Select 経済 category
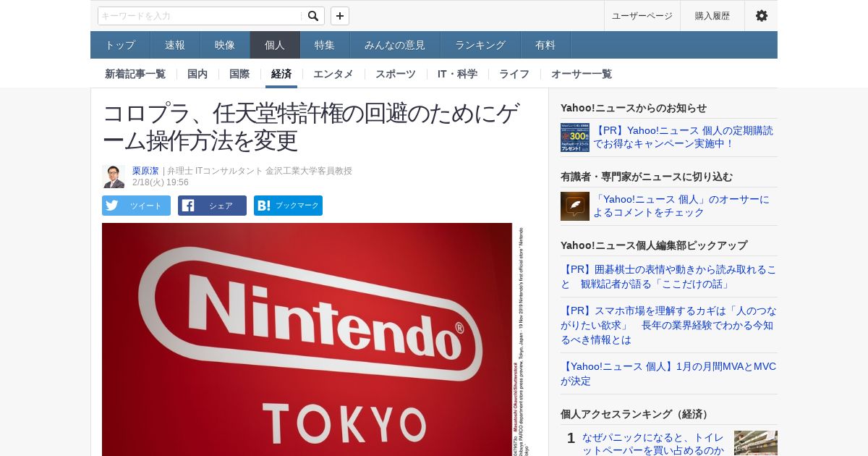Image resolution: width=868 pixels, height=456 pixels. [281, 74]
